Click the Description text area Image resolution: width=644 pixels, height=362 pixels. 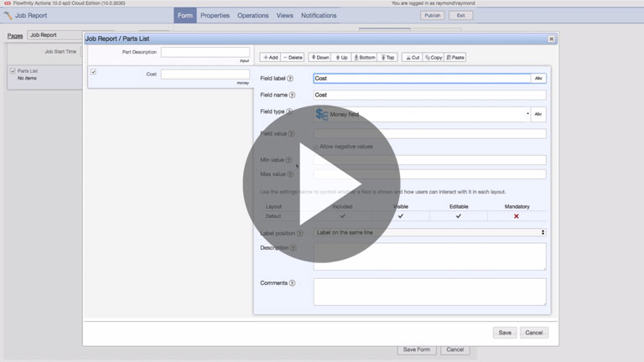(429, 256)
